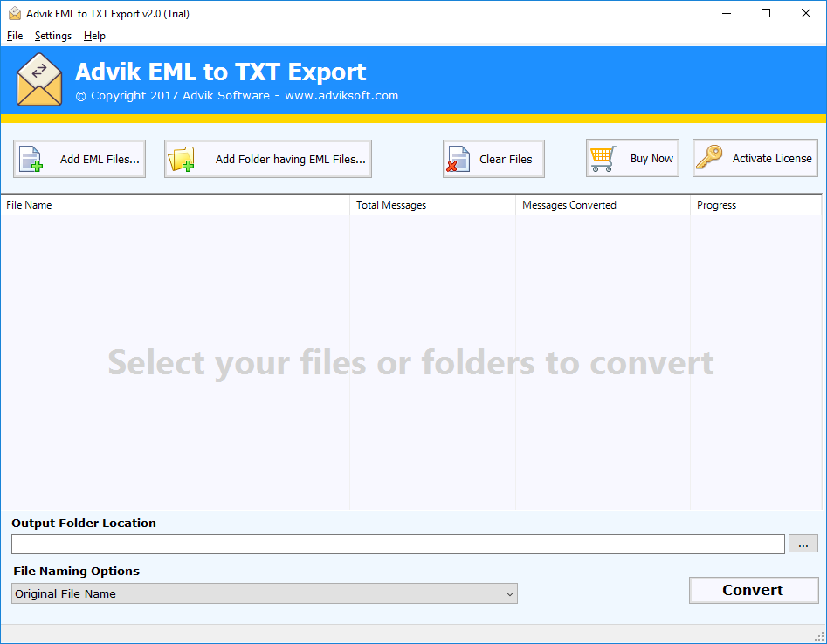Click the Add EML Files document icon
827x644 pixels.
click(31, 159)
